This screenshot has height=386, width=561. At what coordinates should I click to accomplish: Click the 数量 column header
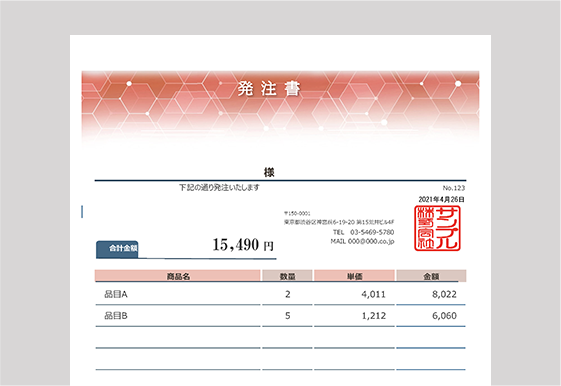tap(287, 276)
